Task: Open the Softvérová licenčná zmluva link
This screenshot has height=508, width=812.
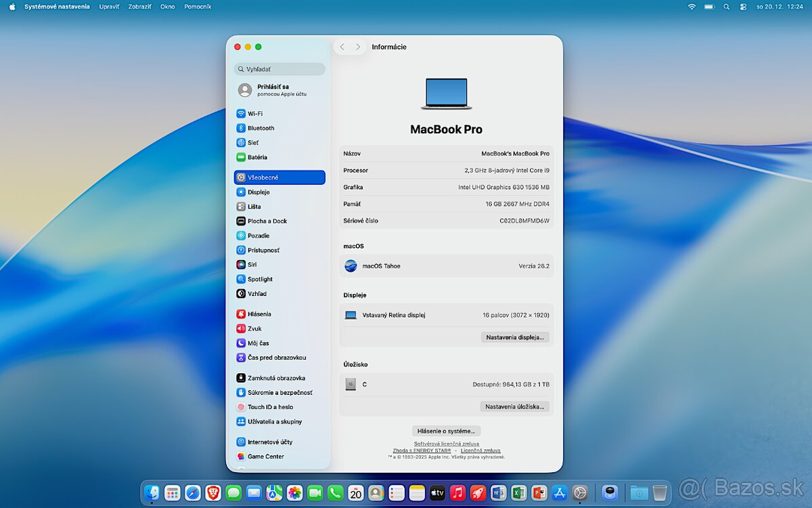Action: tap(446, 442)
